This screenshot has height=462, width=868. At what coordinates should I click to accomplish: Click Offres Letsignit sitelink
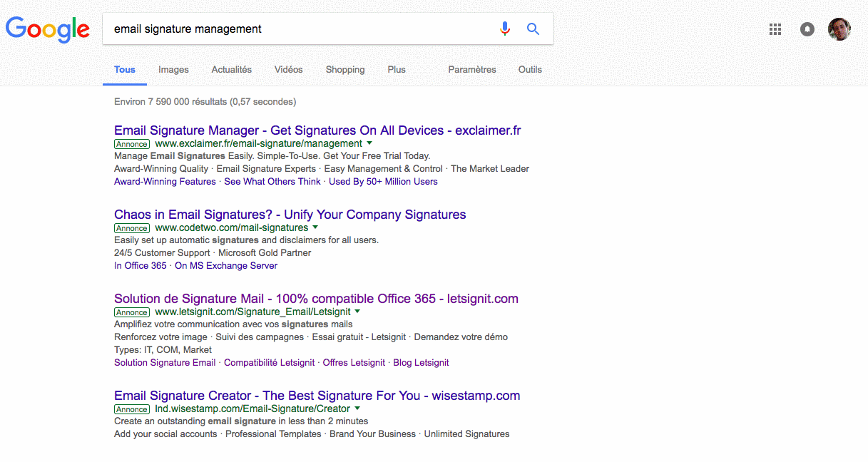tap(354, 363)
